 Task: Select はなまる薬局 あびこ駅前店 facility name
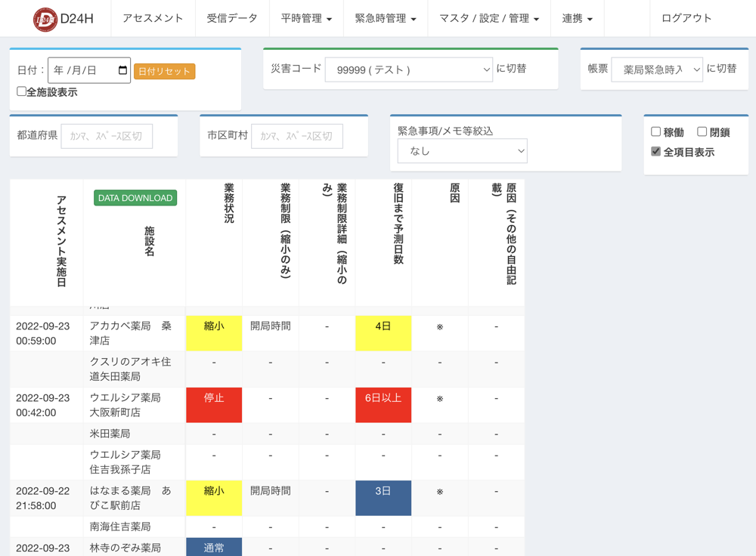[131, 498]
